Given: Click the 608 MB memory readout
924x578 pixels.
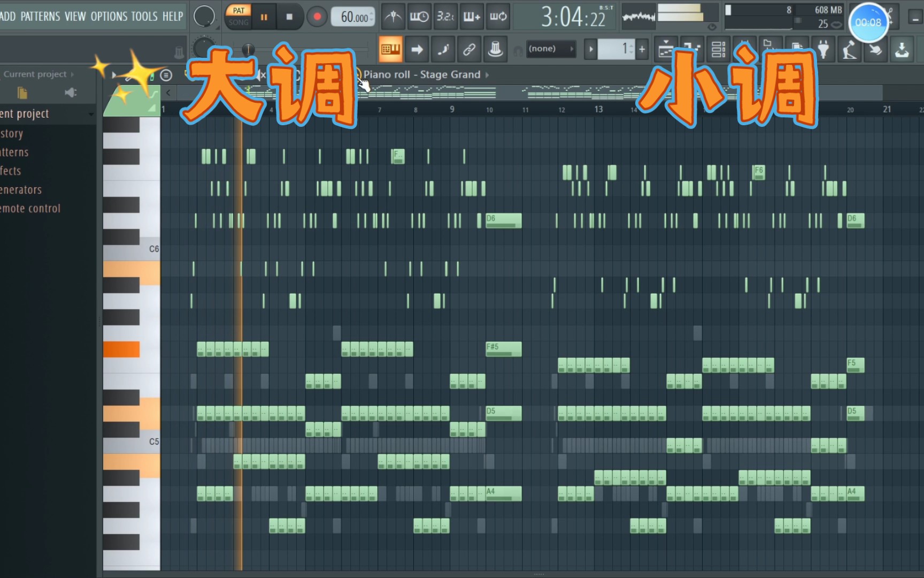Looking at the screenshot, I should click(x=828, y=10).
